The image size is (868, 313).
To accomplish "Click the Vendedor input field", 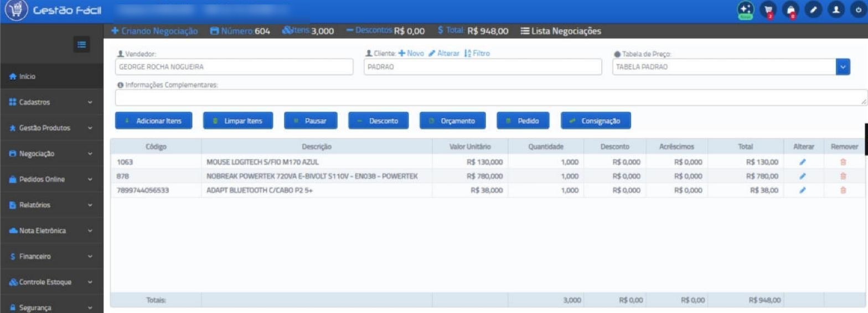I will point(234,67).
